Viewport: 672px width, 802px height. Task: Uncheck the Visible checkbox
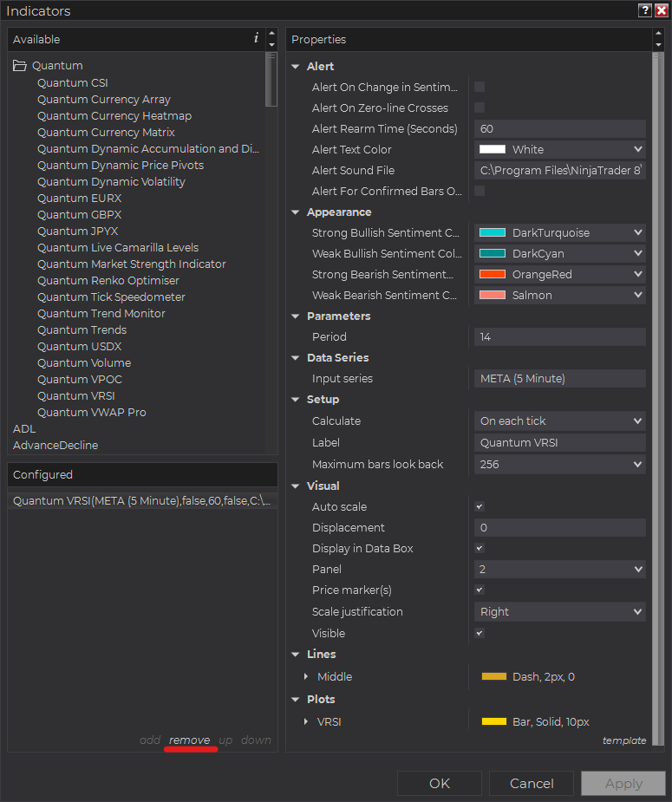pos(480,633)
